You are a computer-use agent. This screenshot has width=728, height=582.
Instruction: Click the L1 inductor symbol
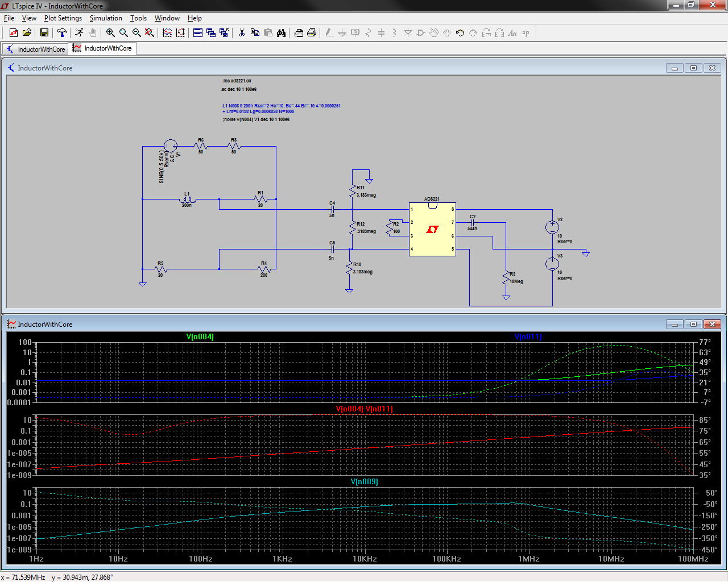[187, 199]
